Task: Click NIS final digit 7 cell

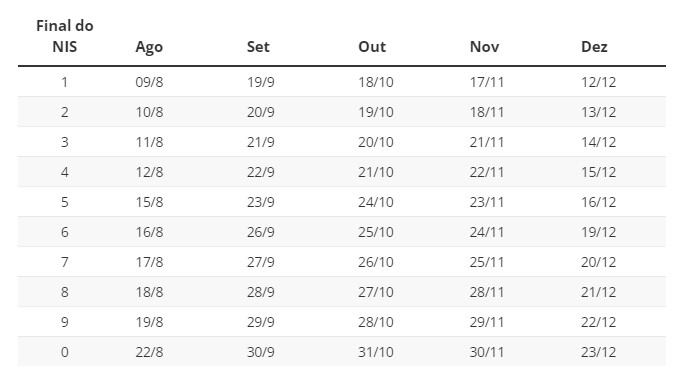Action: point(65,262)
